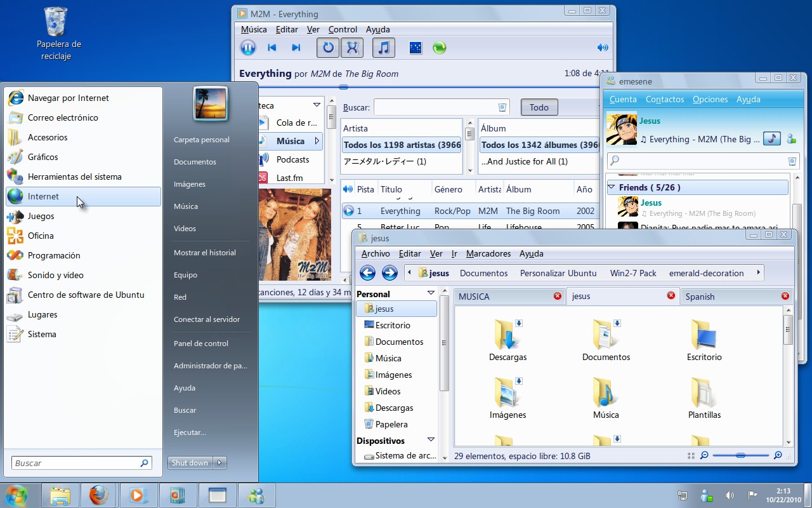Image resolution: width=812 pixels, height=508 pixels.
Task: Toggle repeat in the music player toolbar
Action: [x=328, y=48]
